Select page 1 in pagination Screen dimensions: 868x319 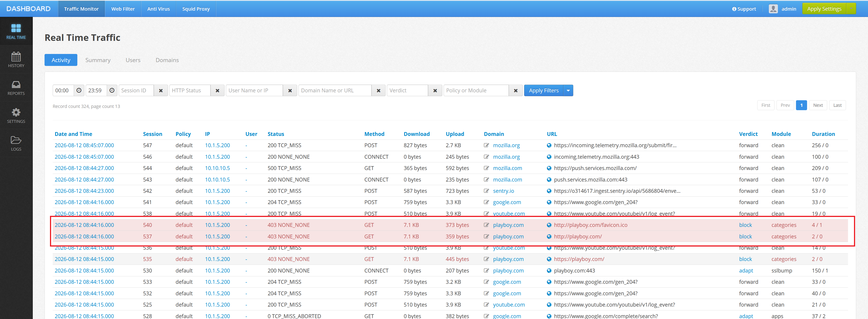[x=801, y=105]
